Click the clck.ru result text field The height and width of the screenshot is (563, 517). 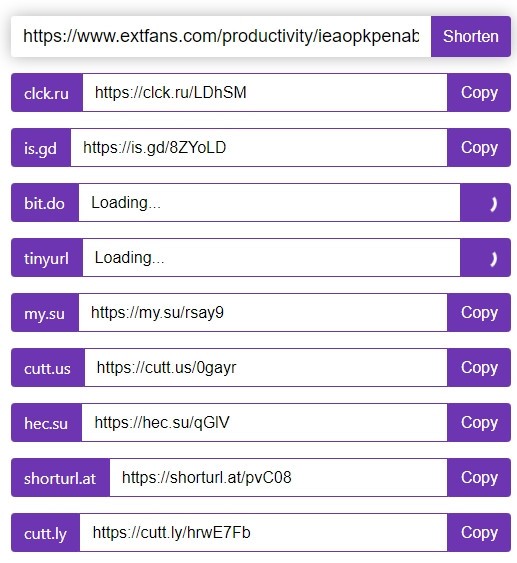tap(265, 93)
